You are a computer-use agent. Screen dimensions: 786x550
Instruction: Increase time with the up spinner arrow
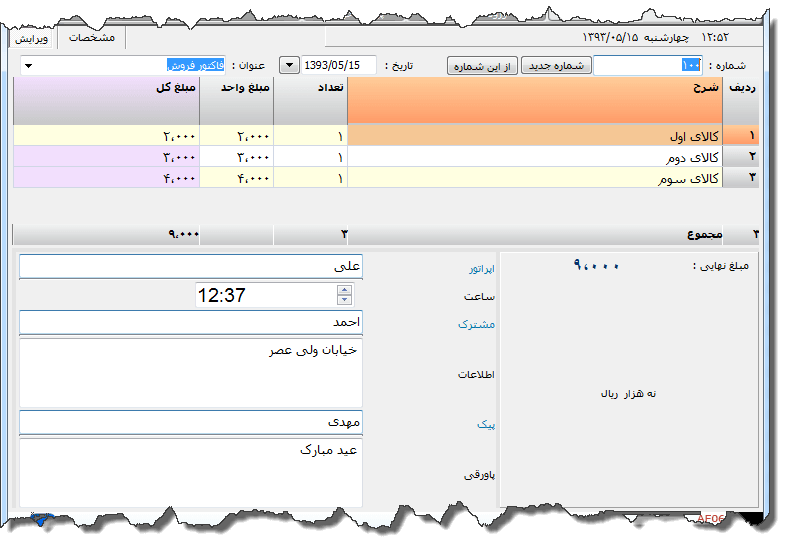pyautogui.click(x=345, y=290)
